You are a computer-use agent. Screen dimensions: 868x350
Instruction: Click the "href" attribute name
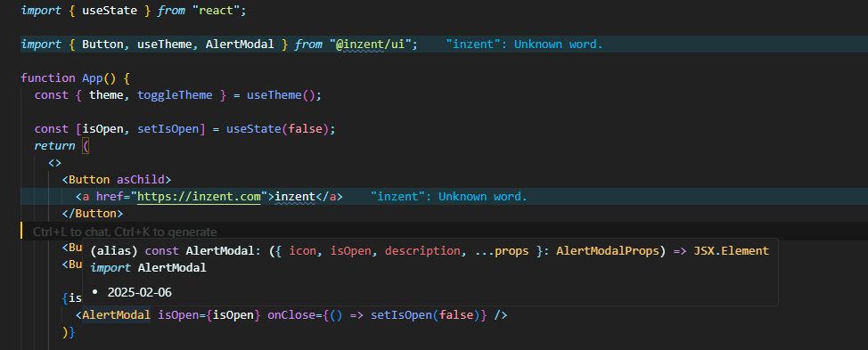[x=109, y=197]
